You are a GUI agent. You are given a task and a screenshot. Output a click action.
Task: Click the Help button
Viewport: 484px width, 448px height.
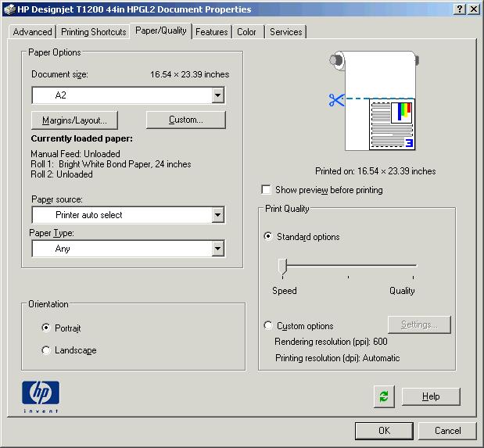[431, 396]
